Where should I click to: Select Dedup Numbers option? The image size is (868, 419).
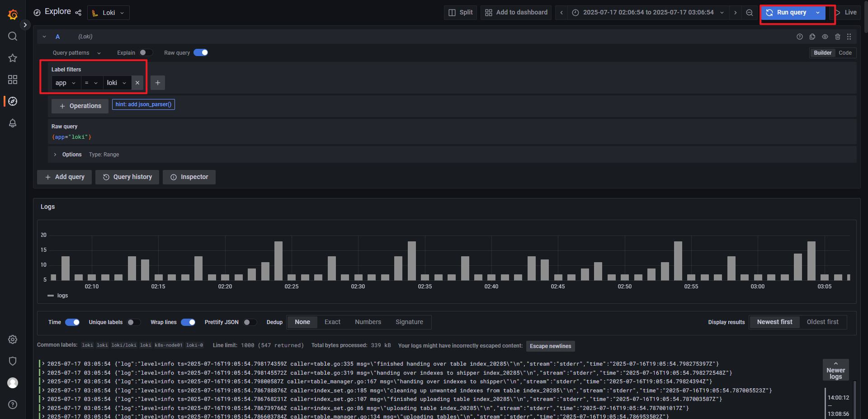click(368, 322)
